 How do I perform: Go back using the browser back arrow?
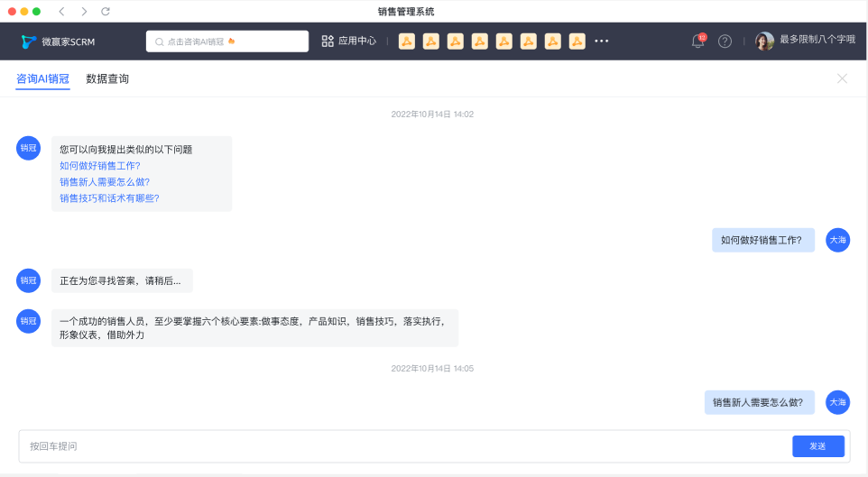pos(61,11)
